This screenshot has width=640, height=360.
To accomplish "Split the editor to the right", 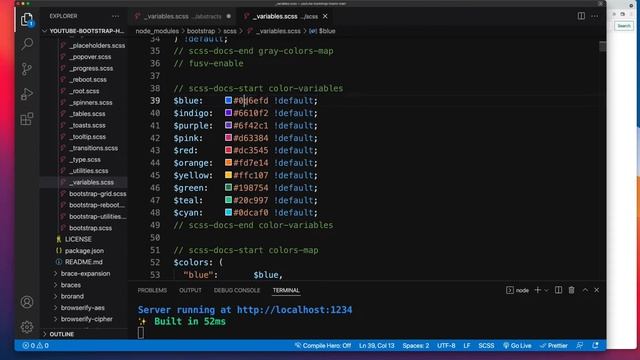I will pos(581,16).
